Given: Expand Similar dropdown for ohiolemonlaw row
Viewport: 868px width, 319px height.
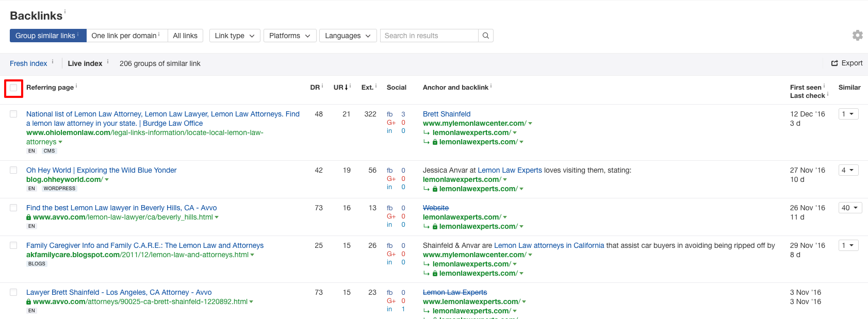Looking at the screenshot, I should (x=848, y=114).
